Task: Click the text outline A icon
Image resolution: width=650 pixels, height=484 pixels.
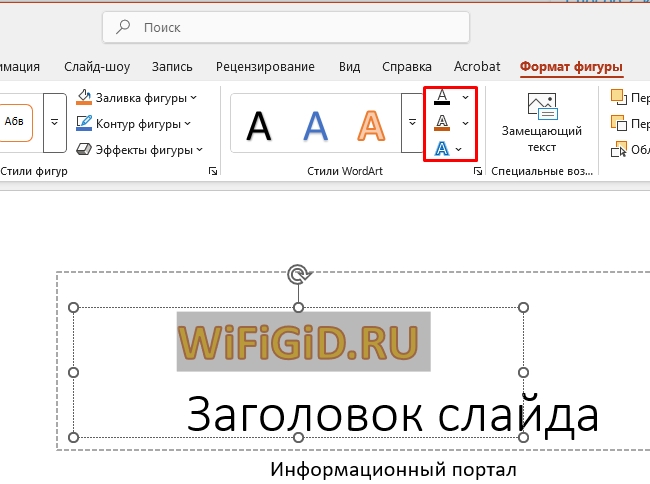Action: (x=442, y=123)
